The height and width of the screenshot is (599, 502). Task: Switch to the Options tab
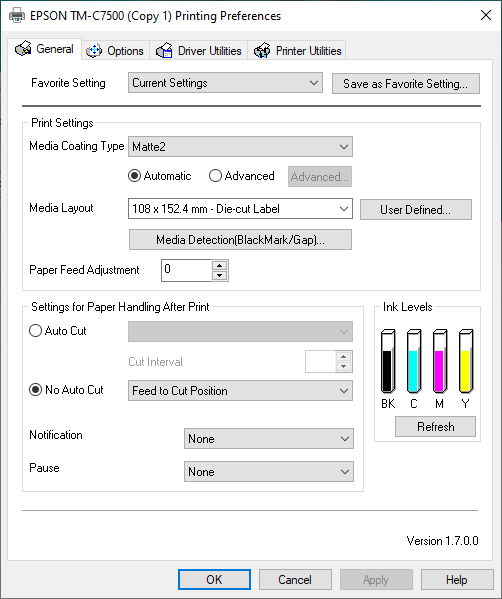point(115,50)
